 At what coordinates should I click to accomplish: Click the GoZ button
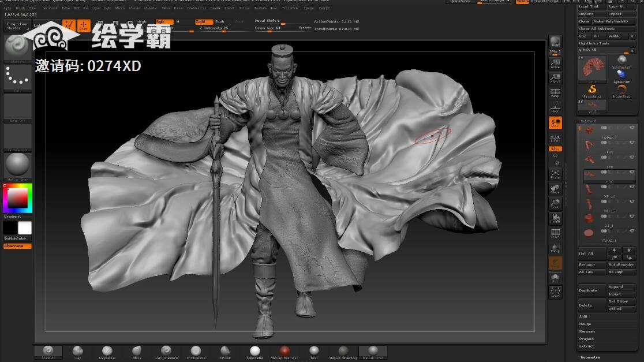584,36
